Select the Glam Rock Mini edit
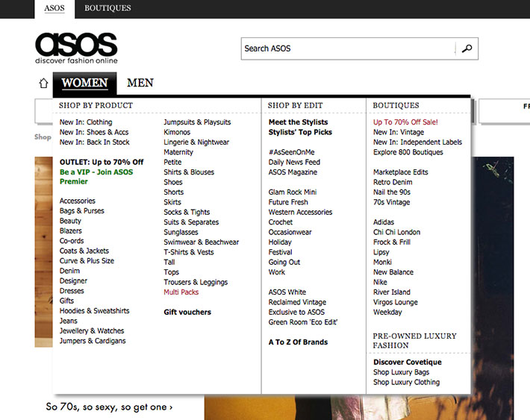530x420 pixels. point(293,192)
